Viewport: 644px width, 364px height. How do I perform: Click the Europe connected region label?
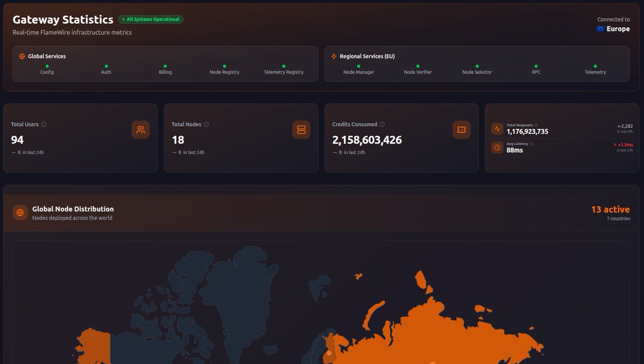[618, 29]
